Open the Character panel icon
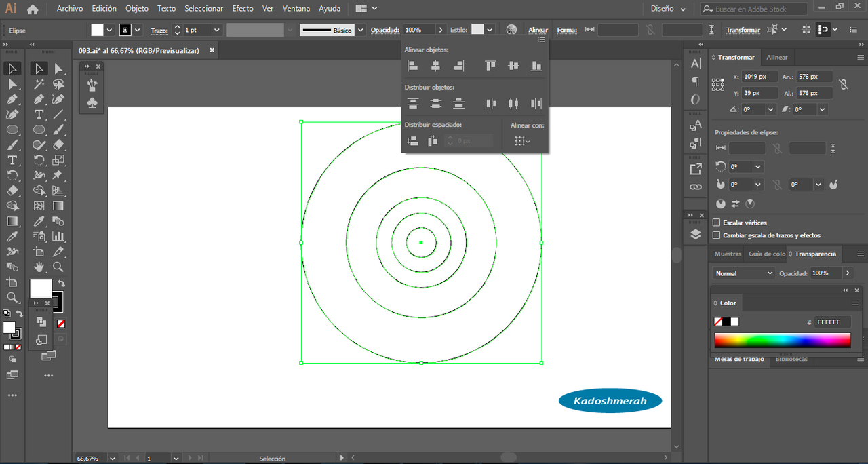Image resolution: width=868 pixels, height=464 pixels. (x=696, y=64)
